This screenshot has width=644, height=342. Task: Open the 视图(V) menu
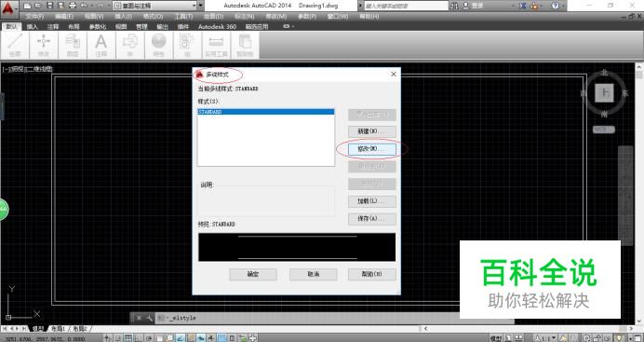click(94, 17)
